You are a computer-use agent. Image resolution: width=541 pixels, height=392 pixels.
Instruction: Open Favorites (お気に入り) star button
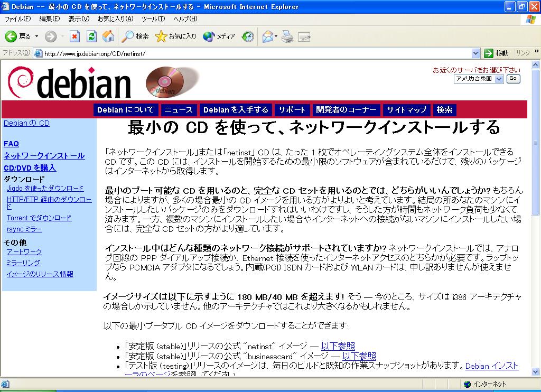point(175,36)
